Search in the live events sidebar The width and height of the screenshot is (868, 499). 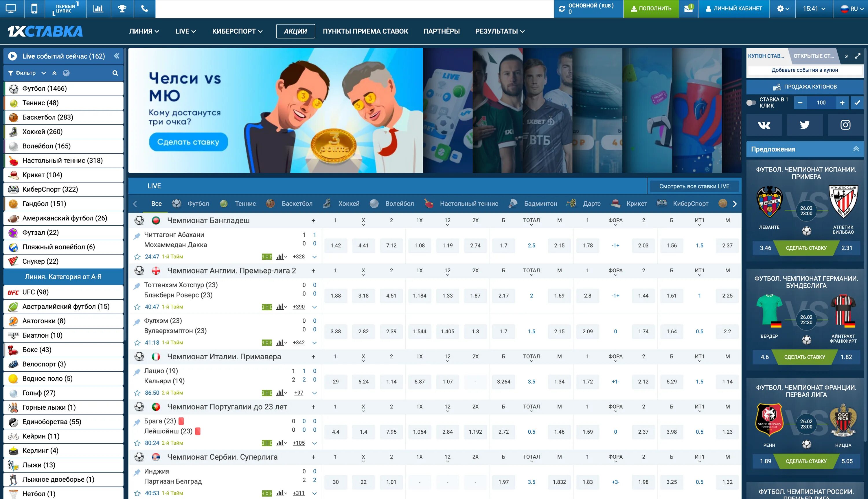click(115, 73)
